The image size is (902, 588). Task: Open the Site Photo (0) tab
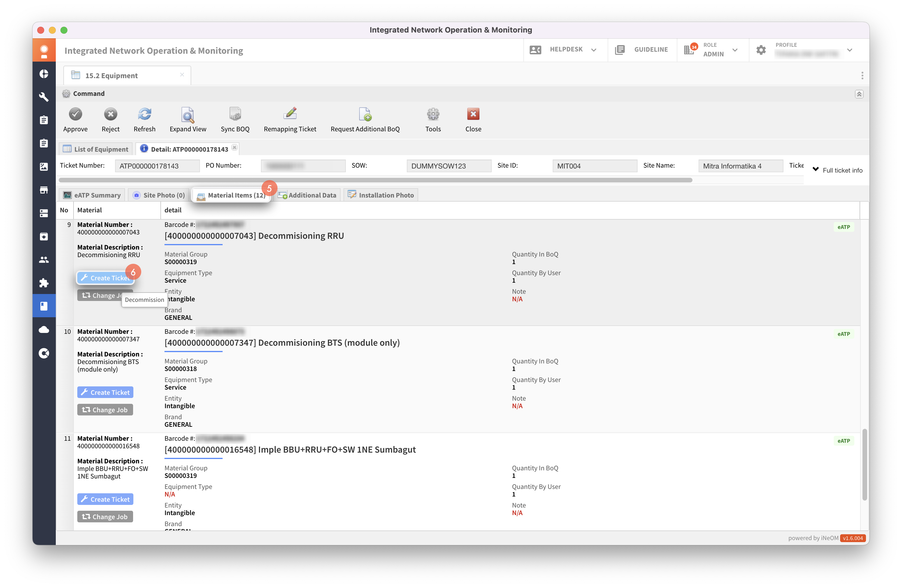[159, 195]
